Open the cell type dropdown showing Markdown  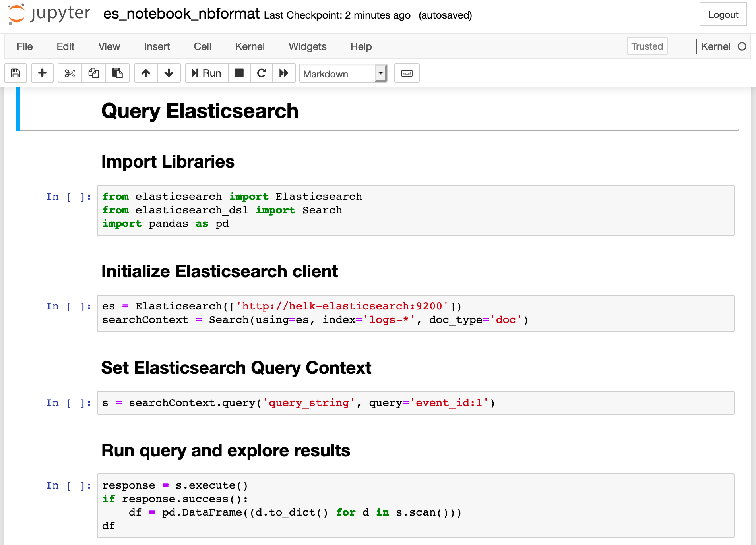343,74
